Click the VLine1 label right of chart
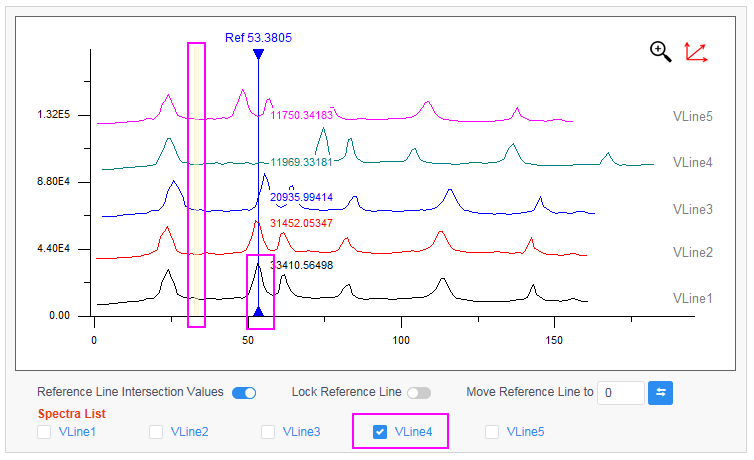 [x=692, y=298]
